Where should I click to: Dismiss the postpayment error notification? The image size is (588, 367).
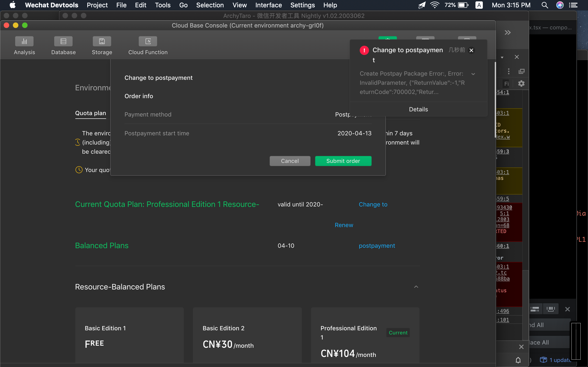click(471, 50)
